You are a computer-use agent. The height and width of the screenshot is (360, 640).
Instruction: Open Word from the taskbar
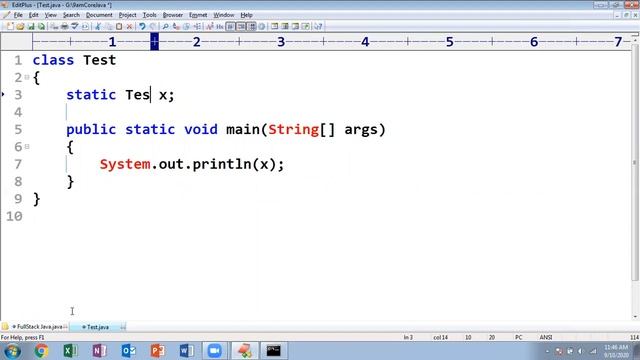click(x=187, y=351)
